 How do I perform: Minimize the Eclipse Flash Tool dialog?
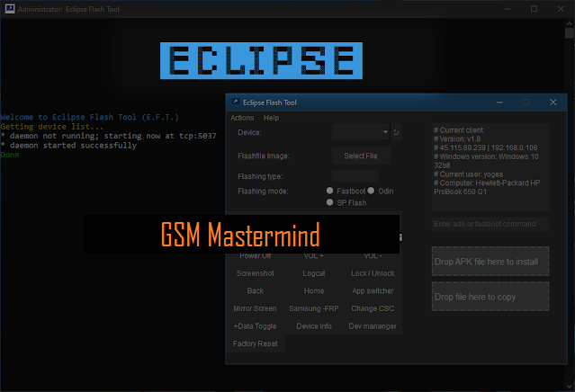(499, 102)
